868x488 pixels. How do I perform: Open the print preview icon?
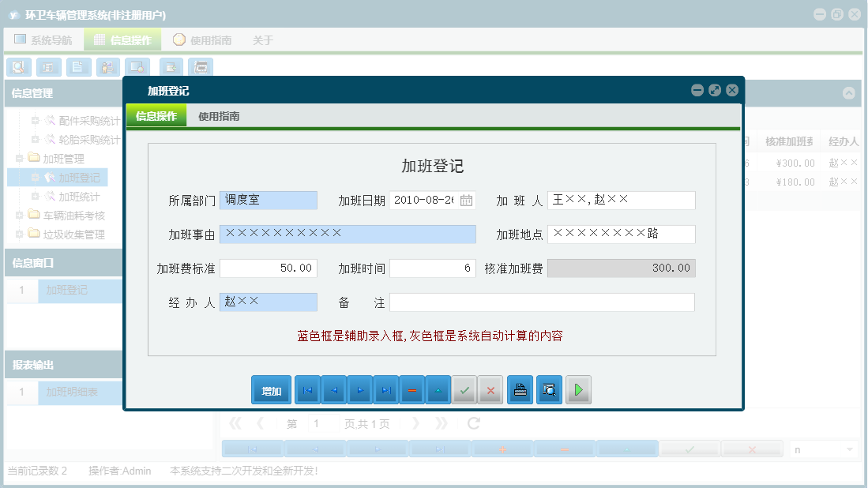click(549, 389)
